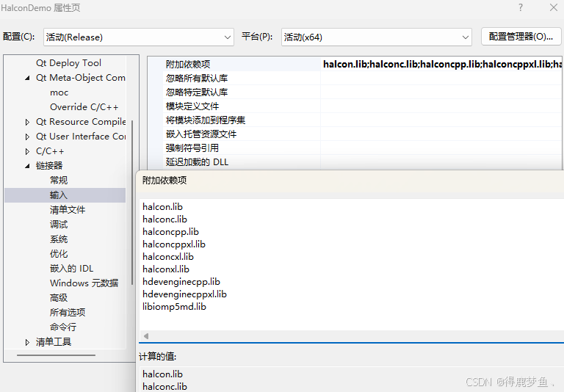Select Override C/C++ tree item
This screenshot has width=564, height=392.
(x=84, y=107)
